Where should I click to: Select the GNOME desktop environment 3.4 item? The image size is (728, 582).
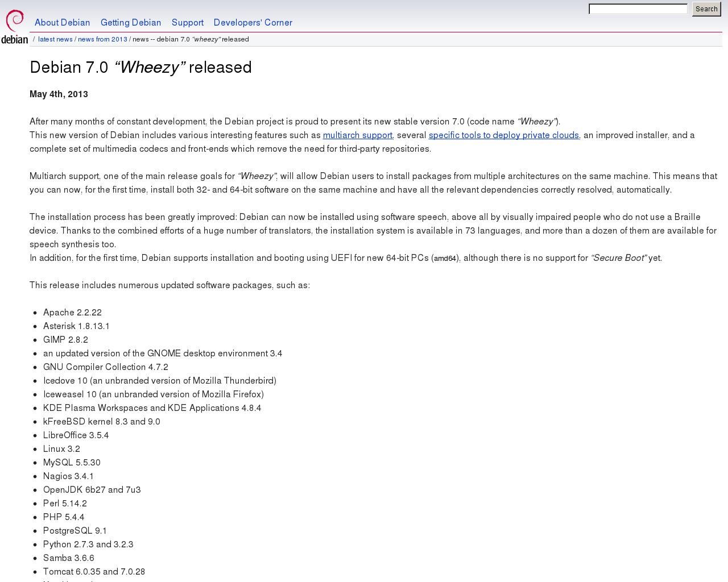point(163,354)
